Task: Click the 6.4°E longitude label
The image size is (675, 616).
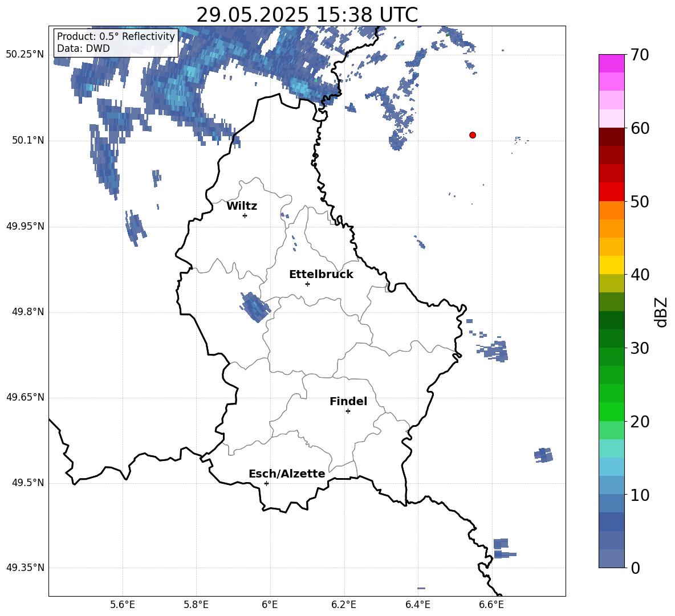Action: click(x=417, y=605)
